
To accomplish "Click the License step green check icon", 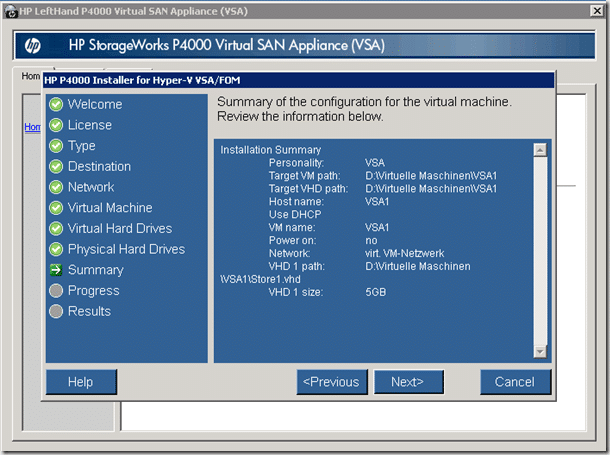I will [x=56, y=125].
